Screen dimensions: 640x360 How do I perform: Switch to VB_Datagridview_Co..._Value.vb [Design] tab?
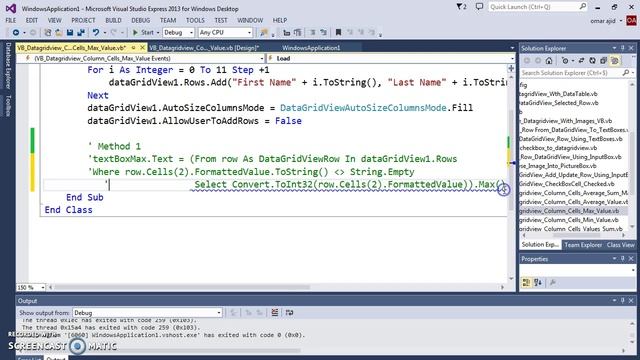[x=204, y=48]
